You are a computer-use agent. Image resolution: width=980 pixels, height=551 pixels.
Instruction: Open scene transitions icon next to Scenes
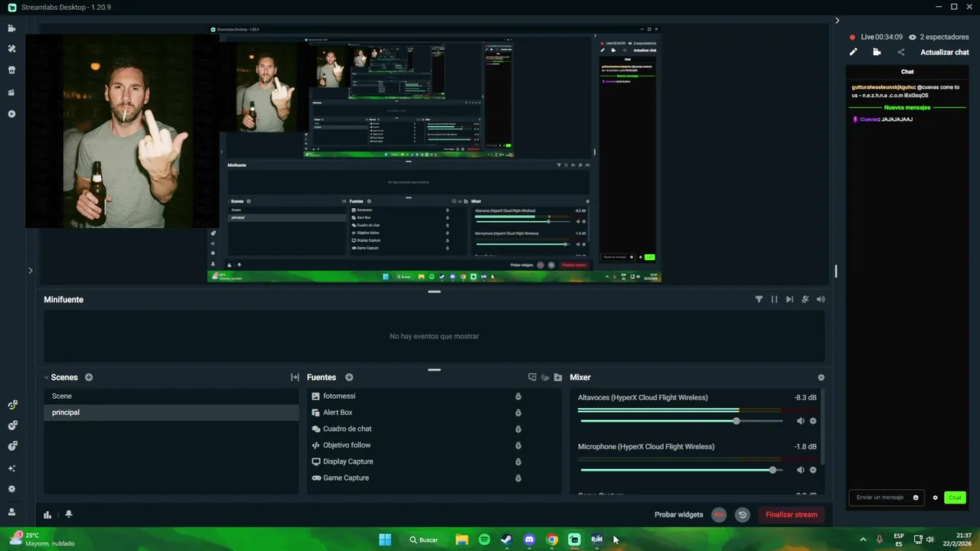click(295, 377)
